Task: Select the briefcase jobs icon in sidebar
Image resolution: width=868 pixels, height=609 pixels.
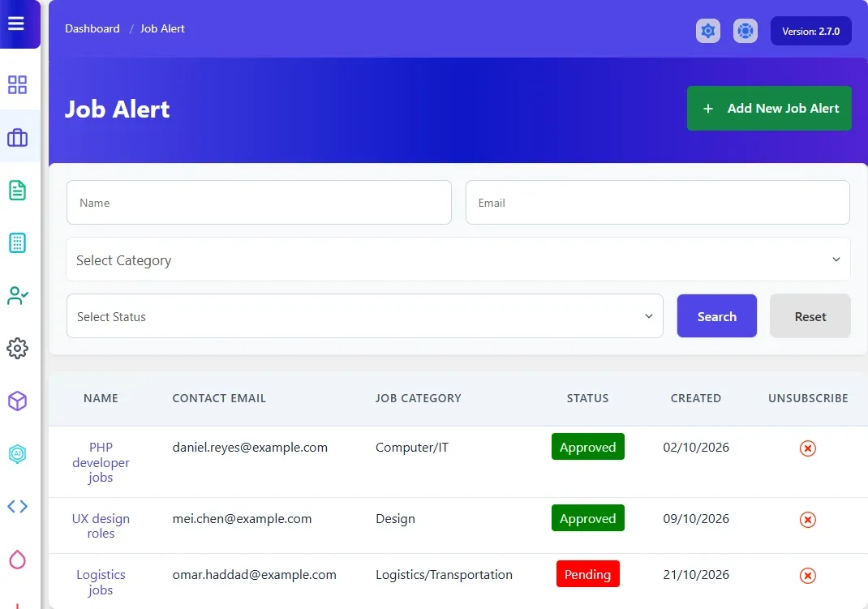Action: (17, 138)
